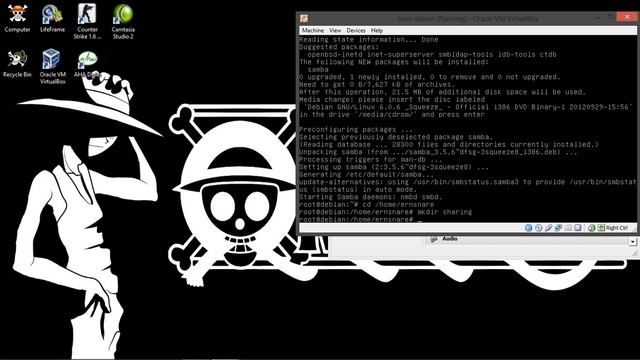640x360 pixels.
Task: Click the Audio section in background window
Action: point(450,239)
